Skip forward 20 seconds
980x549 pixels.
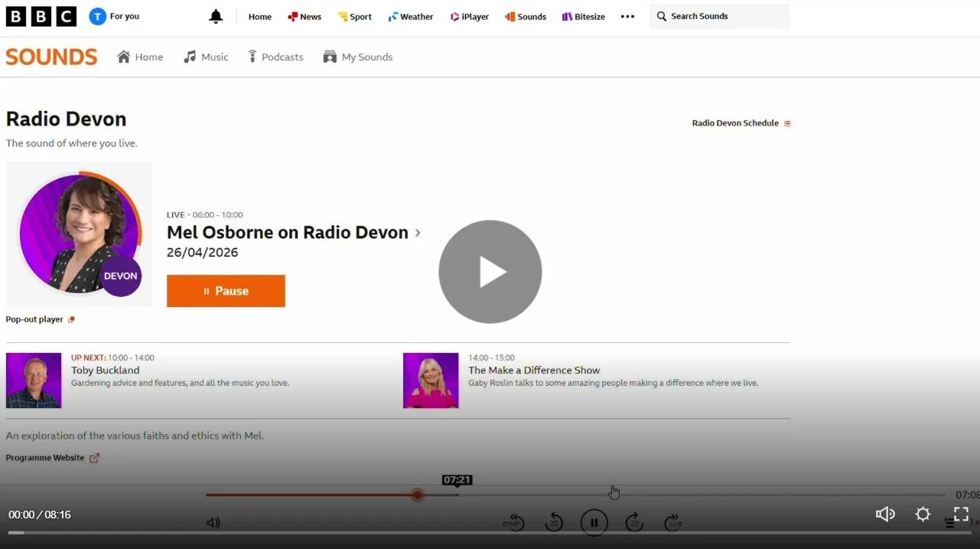(x=634, y=523)
